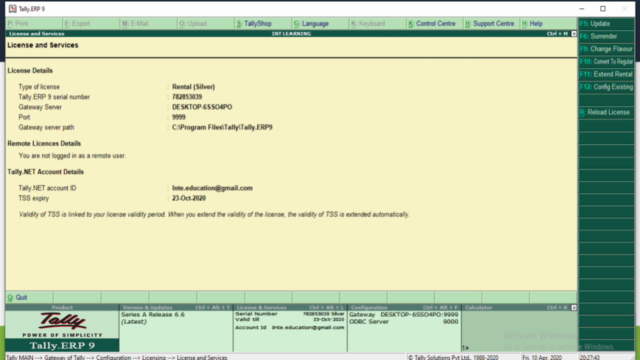Select the License & Services bottom panel header
Screen dimensions: 640x360
(x=290, y=307)
